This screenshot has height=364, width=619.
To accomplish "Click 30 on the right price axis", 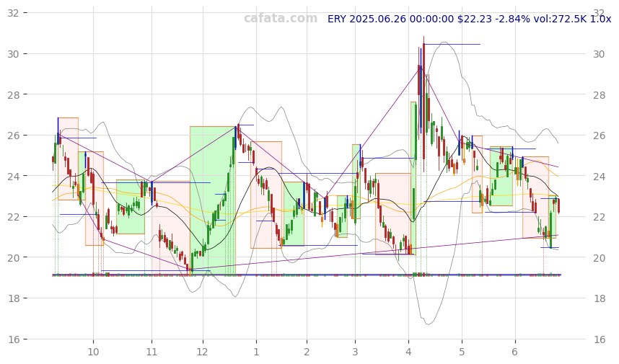I will tap(599, 54).
